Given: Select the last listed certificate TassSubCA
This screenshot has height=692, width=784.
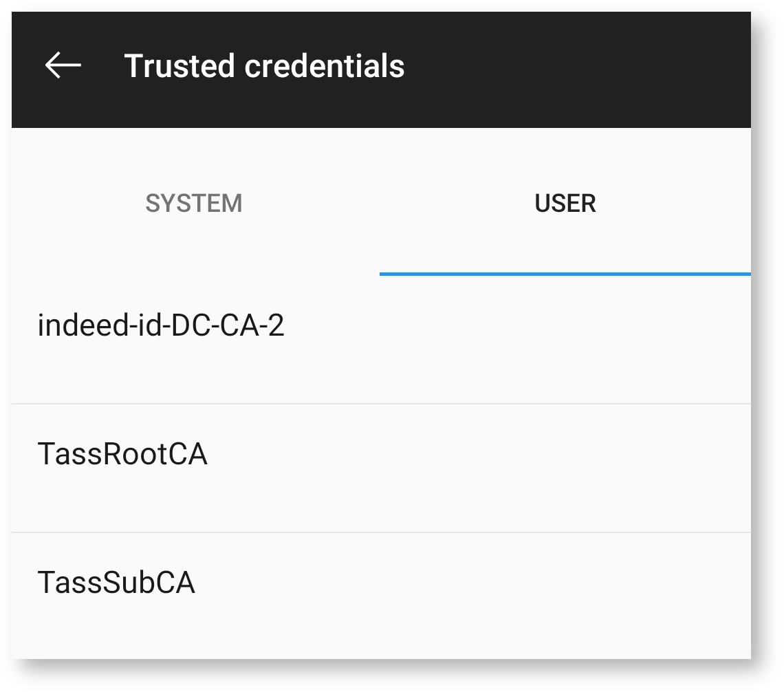Looking at the screenshot, I should point(116,583).
